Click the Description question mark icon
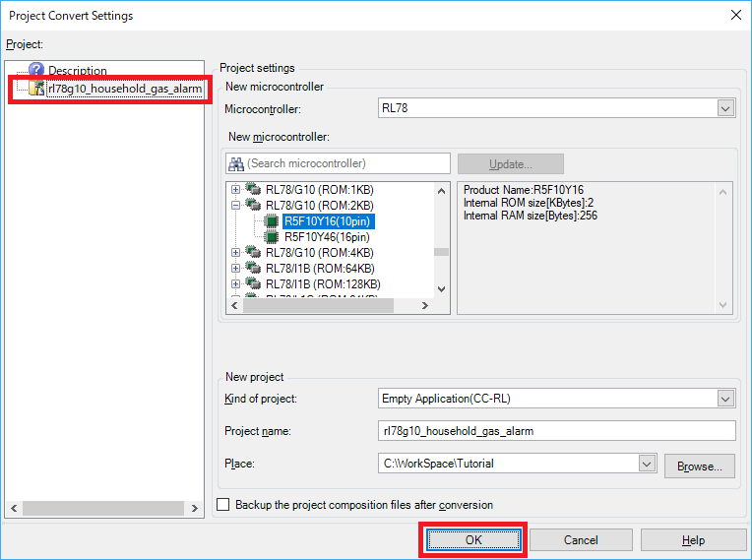The width and height of the screenshot is (752, 560). click(36, 70)
